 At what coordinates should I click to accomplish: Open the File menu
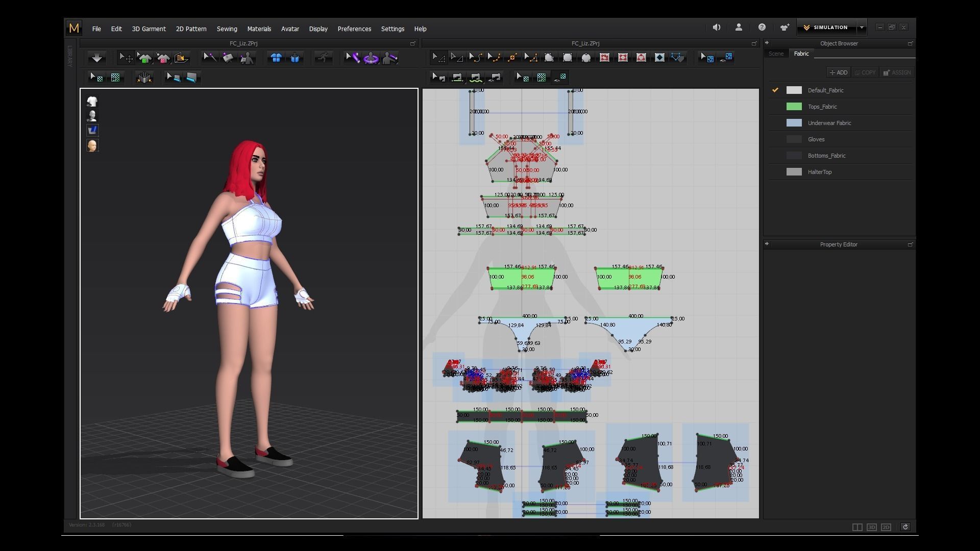point(96,29)
